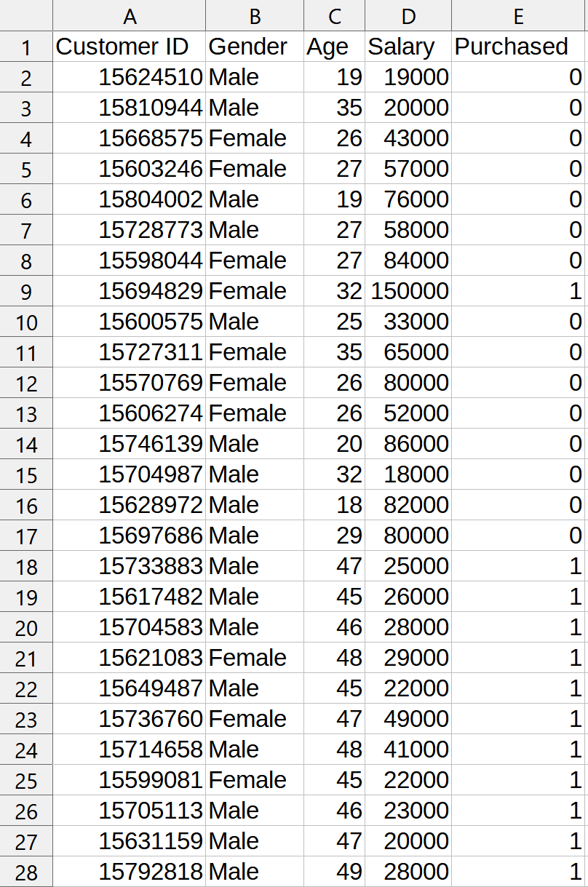Click the select-all corner box above row 1

(x=25, y=15)
